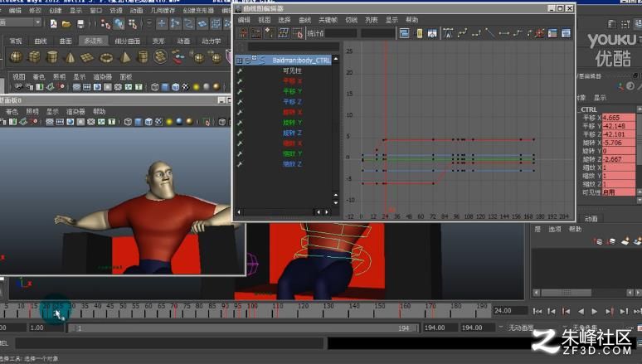Click the yellow light sphere icon in panel 8 toolbar
This screenshot has height=364, width=642.
coord(169,122)
